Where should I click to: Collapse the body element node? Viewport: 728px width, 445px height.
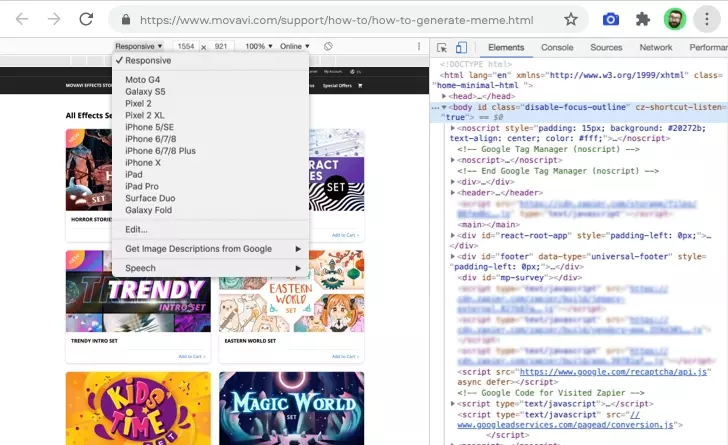click(444, 107)
